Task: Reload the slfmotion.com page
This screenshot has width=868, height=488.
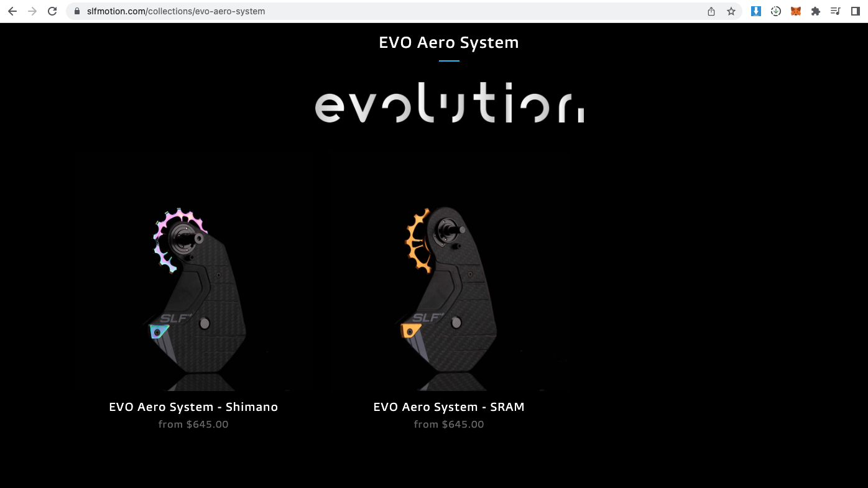Action: tap(52, 11)
